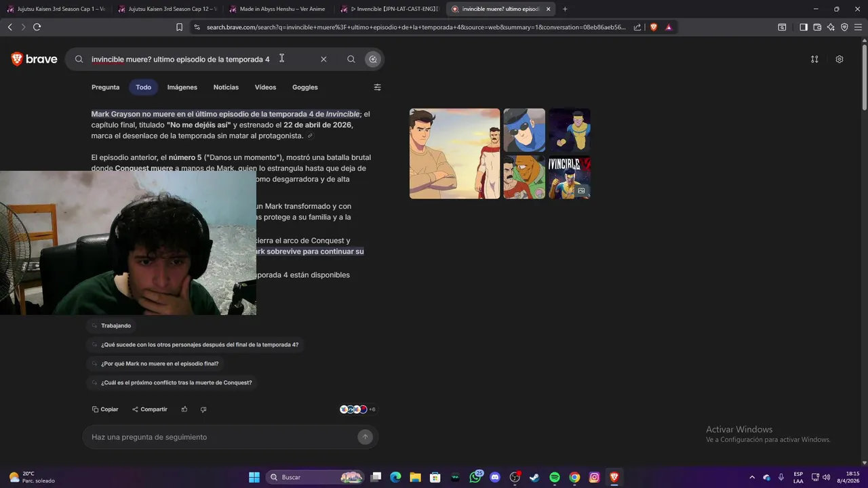This screenshot has height=488, width=868.
Task: Switch to Jujutsu Kaisen 3rd Season Cap 1 tab
Action: 56,9
